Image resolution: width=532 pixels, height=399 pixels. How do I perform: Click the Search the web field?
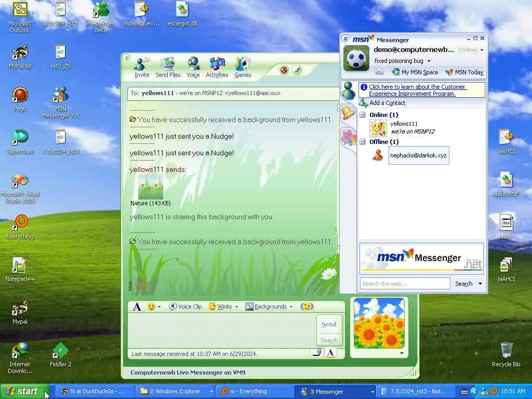(x=405, y=284)
